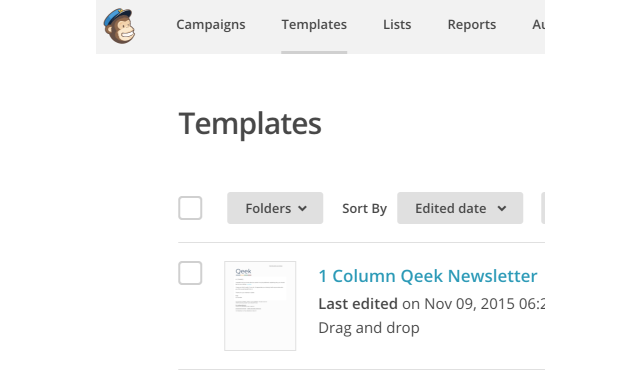Click the Sort By label
Viewport: 640px width, 373px height.
(364, 209)
